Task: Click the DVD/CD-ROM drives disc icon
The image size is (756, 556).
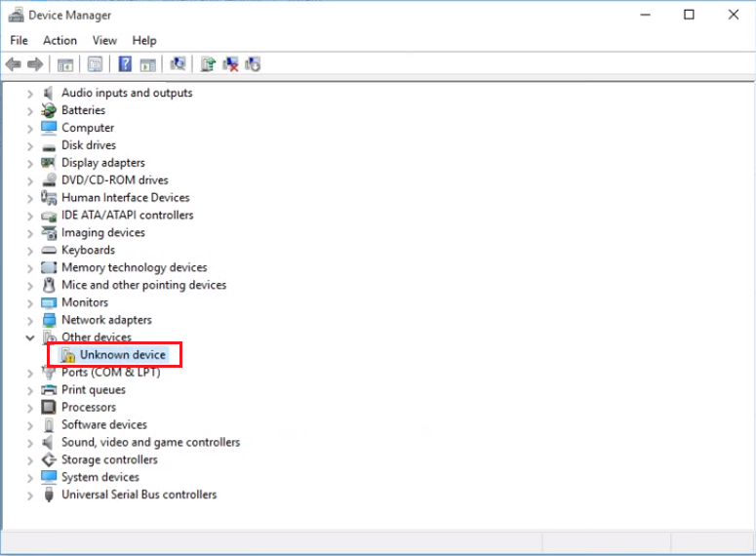Action: click(49, 179)
